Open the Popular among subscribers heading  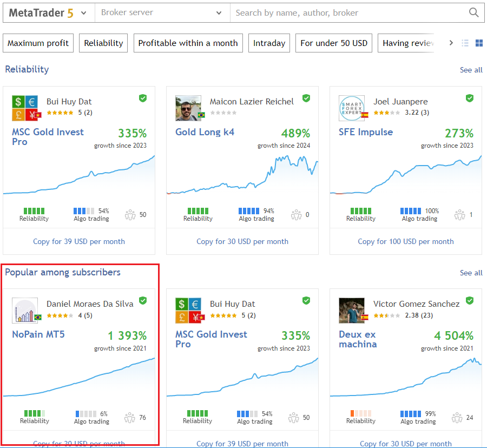pyautogui.click(x=63, y=272)
